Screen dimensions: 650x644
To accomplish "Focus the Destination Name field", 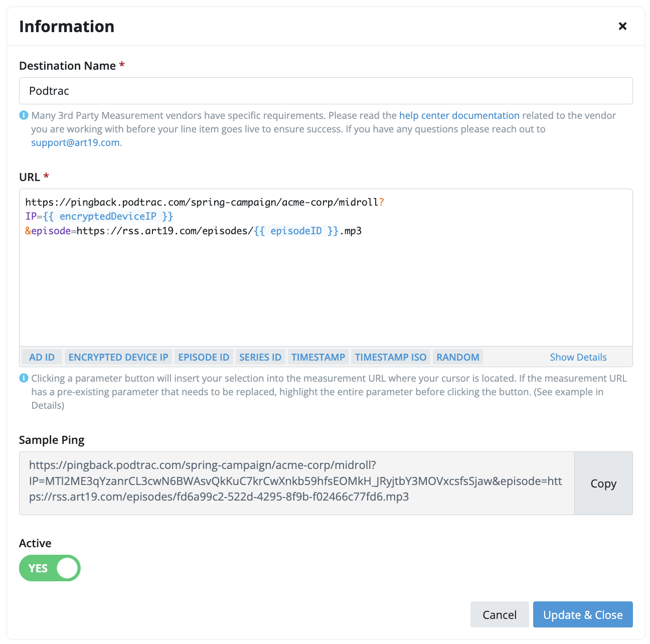I will [326, 91].
